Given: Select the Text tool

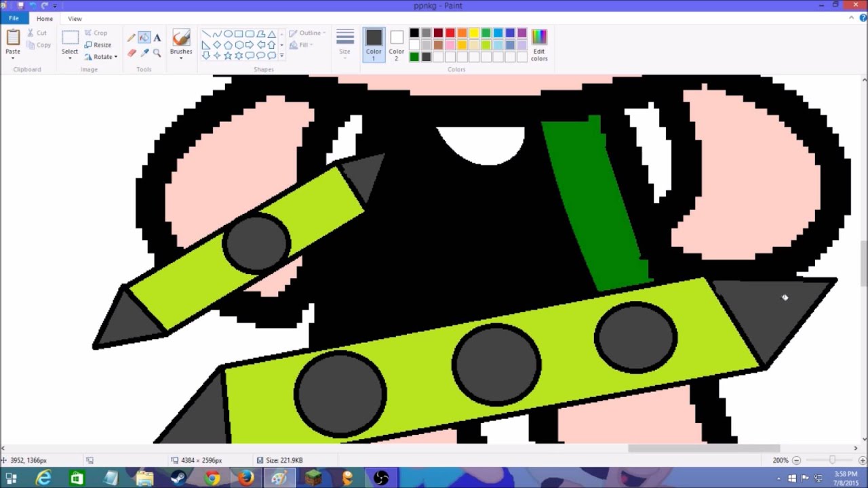Looking at the screenshot, I should coord(157,38).
